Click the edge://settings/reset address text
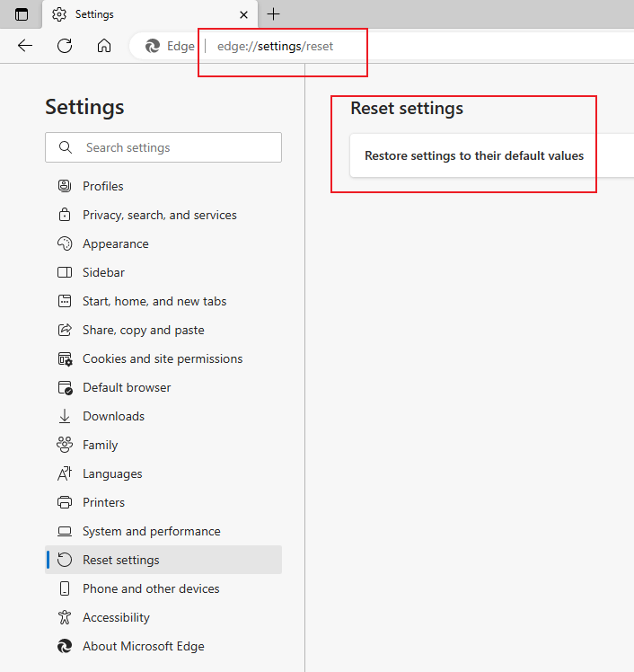The image size is (634, 672). (275, 47)
